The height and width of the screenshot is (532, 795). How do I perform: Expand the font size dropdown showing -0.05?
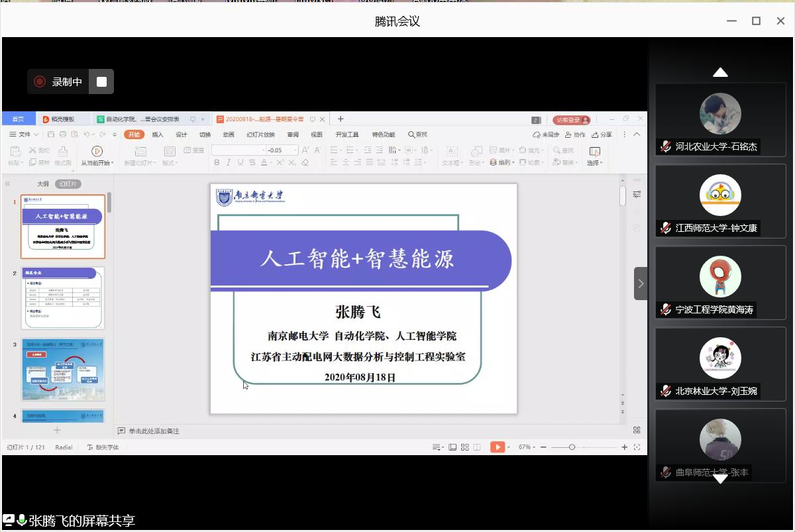[x=295, y=150]
